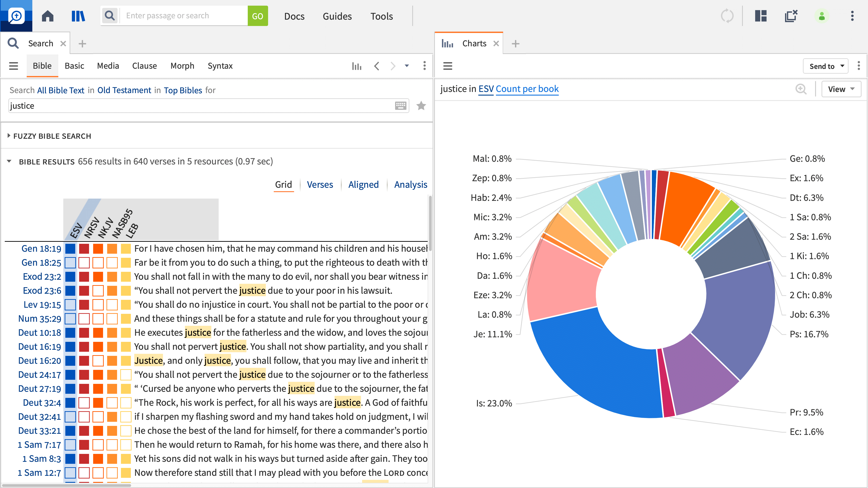Click the Old Testament range link
Screen dimensions: 868x488
[124, 90]
